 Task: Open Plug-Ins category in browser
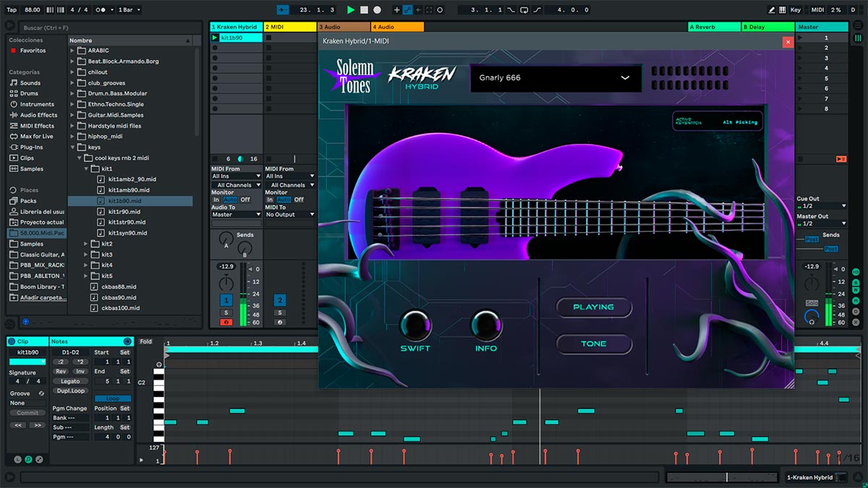coord(31,147)
